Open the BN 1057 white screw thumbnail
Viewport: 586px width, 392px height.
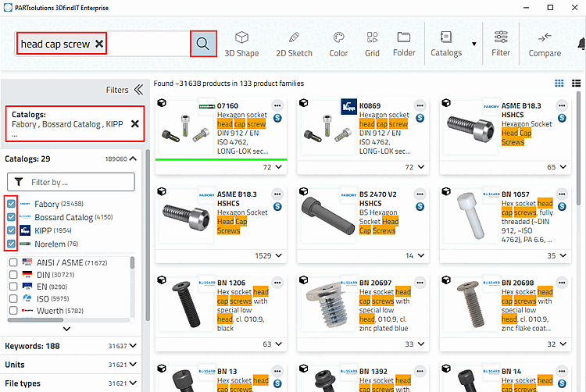(x=470, y=216)
